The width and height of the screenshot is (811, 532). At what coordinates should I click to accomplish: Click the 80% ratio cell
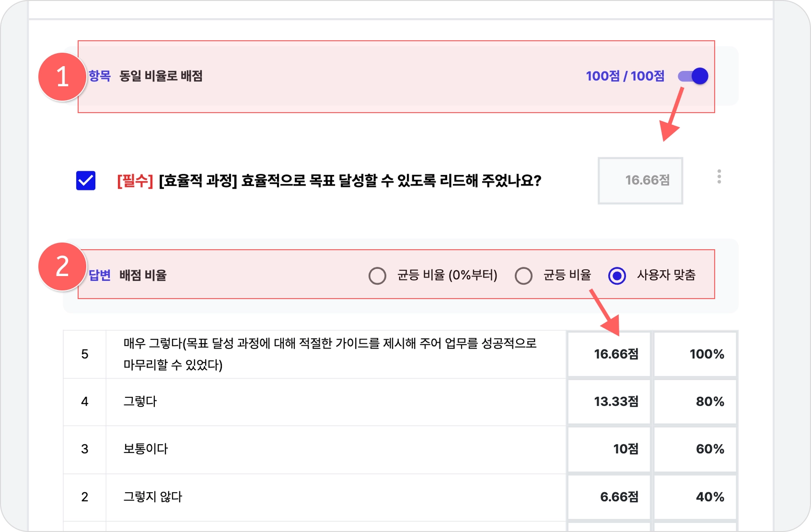pyautogui.click(x=695, y=402)
